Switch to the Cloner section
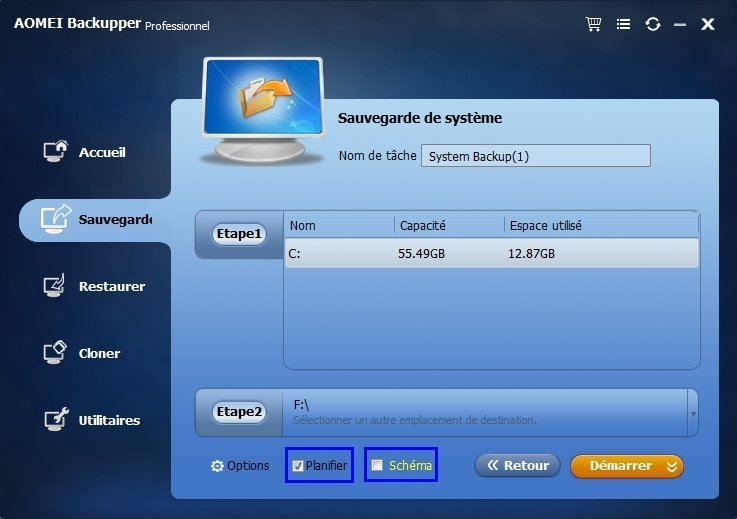This screenshot has height=519, width=737. [99, 354]
